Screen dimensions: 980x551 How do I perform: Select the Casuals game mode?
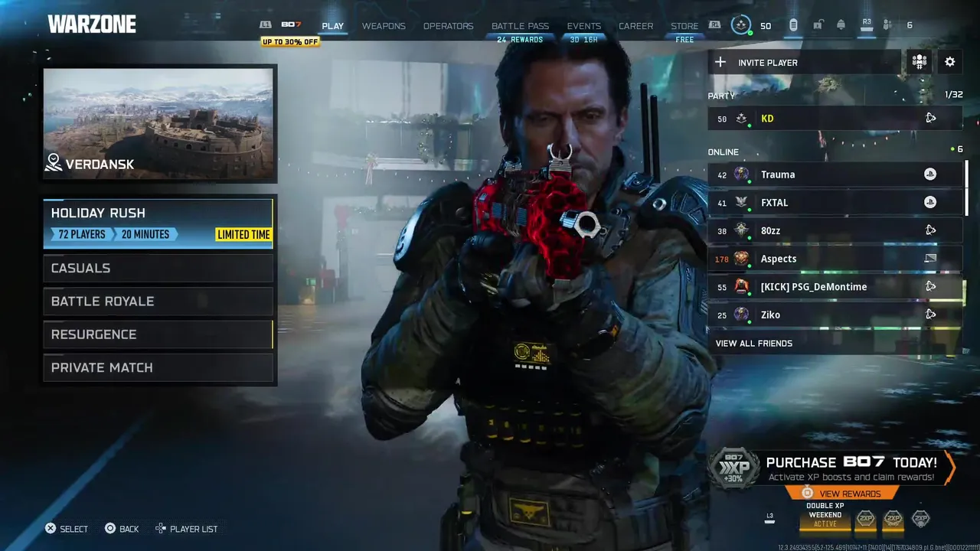click(158, 268)
